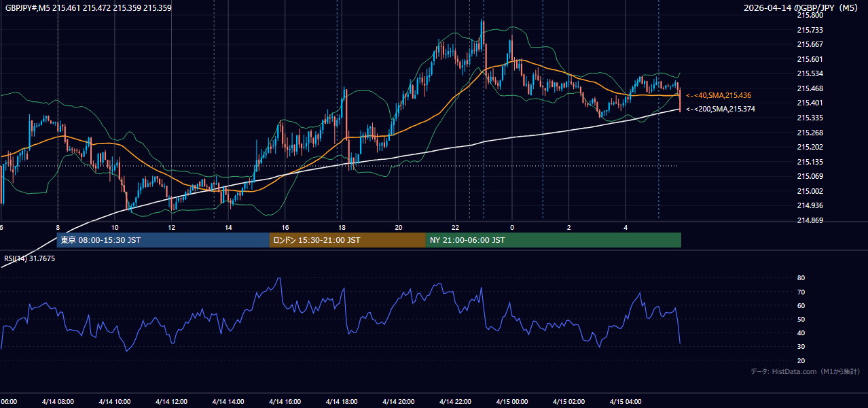This screenshot has width=868, height=408.
Task: Click price axis value 215.534
Action: [x=809, y=73]
